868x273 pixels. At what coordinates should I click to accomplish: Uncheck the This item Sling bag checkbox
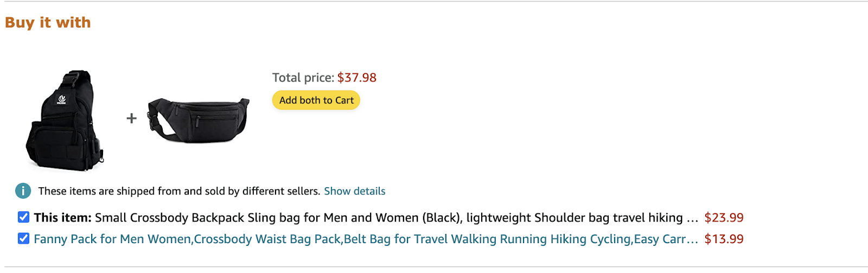pos(23,217)
